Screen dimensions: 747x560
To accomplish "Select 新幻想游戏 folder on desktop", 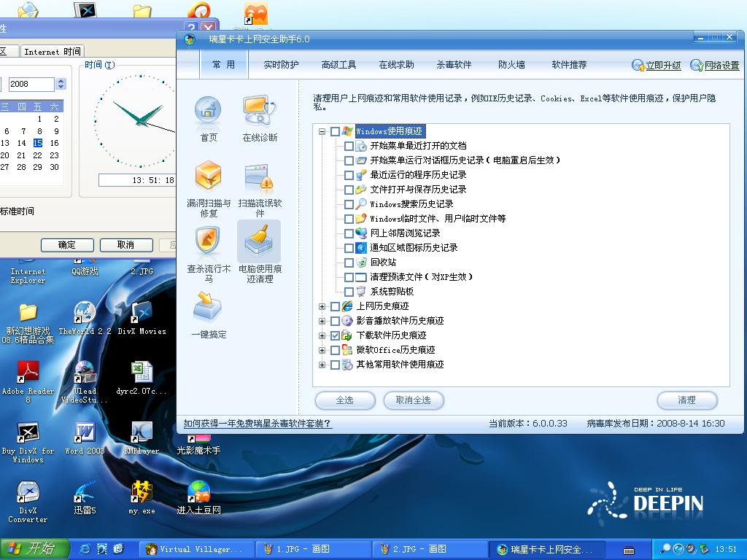I will pos(28,324).
